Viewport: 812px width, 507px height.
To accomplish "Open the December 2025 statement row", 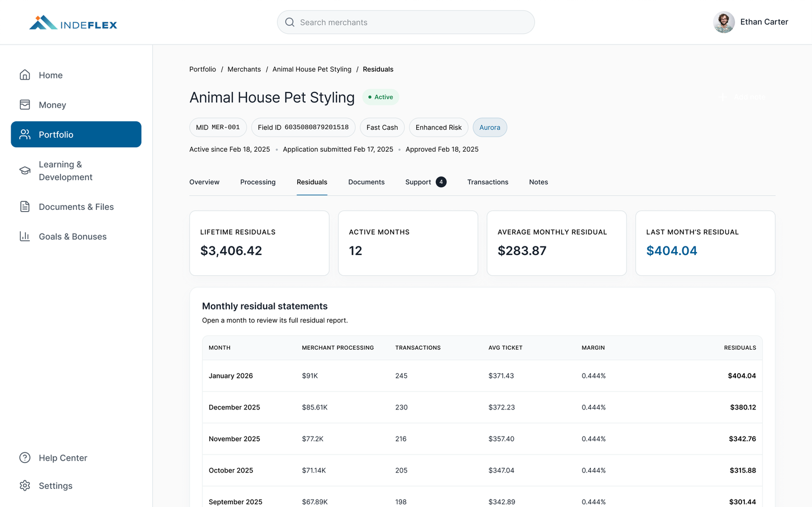I will [x=482, y=407].
